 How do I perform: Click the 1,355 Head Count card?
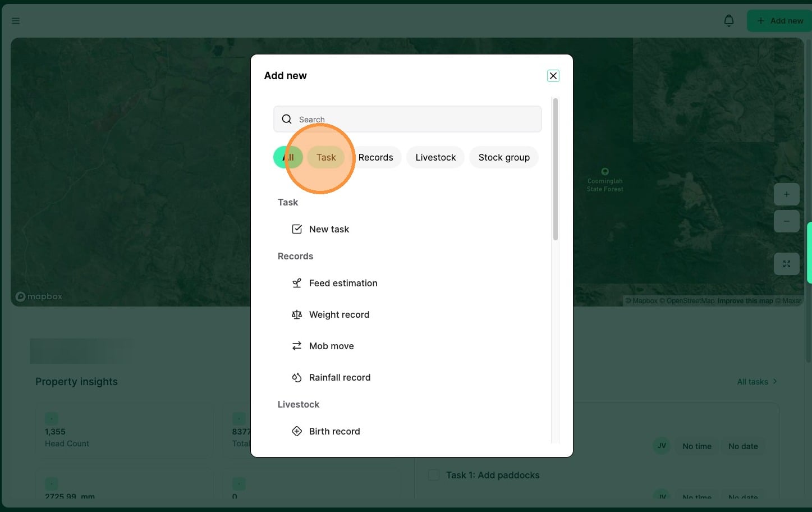click(125, 431)
